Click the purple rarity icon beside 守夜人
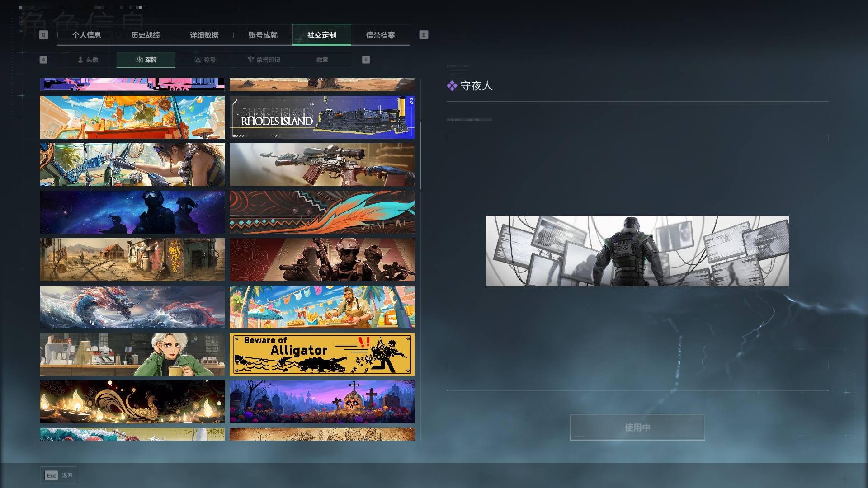The width and height of the screenshot is (868, 488). tap(452, 86)
